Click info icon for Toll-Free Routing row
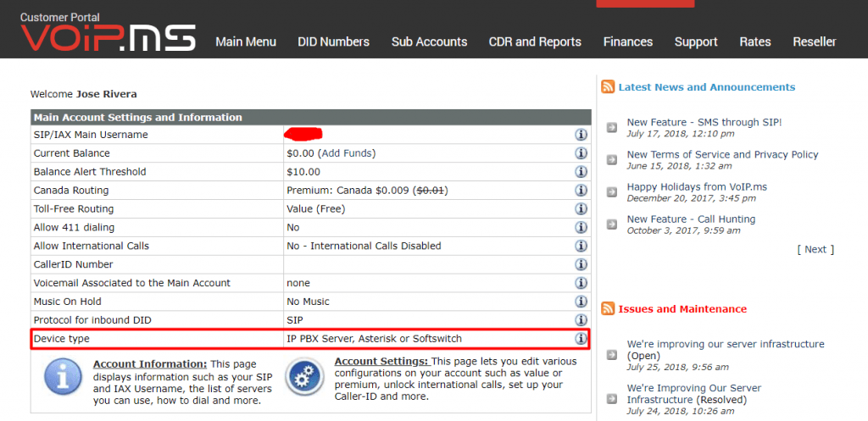 581,208
